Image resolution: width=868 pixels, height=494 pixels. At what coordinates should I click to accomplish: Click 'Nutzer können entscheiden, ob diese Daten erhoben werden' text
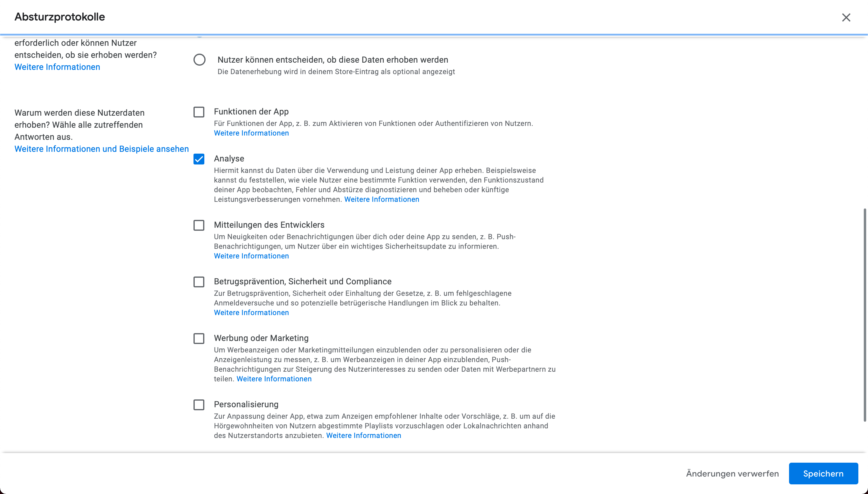tap(333, 60)
